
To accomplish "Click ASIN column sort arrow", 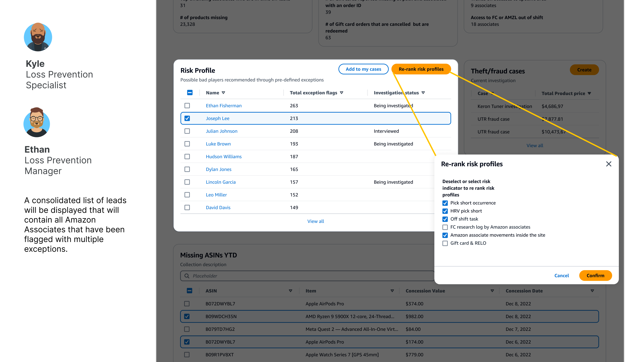I will [290, 291].
